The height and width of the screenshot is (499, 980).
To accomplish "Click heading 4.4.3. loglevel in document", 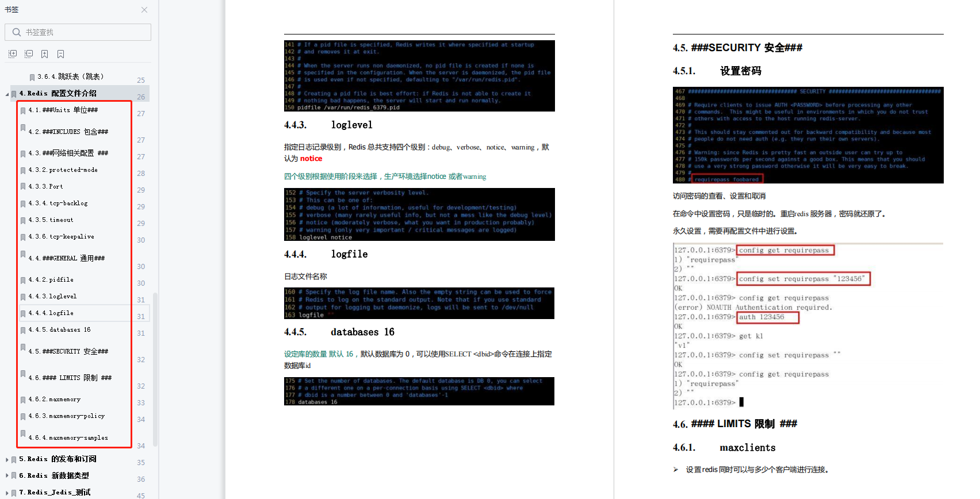I will [x=328, y=125].
